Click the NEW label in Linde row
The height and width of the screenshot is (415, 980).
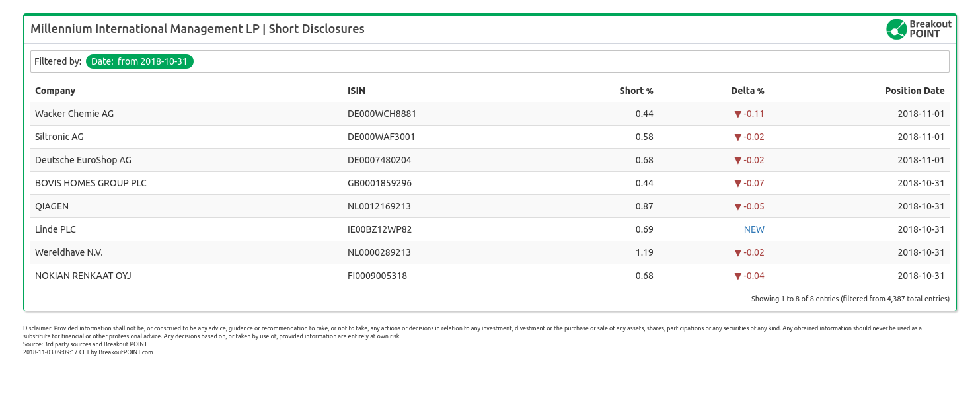tap(754, 229)
